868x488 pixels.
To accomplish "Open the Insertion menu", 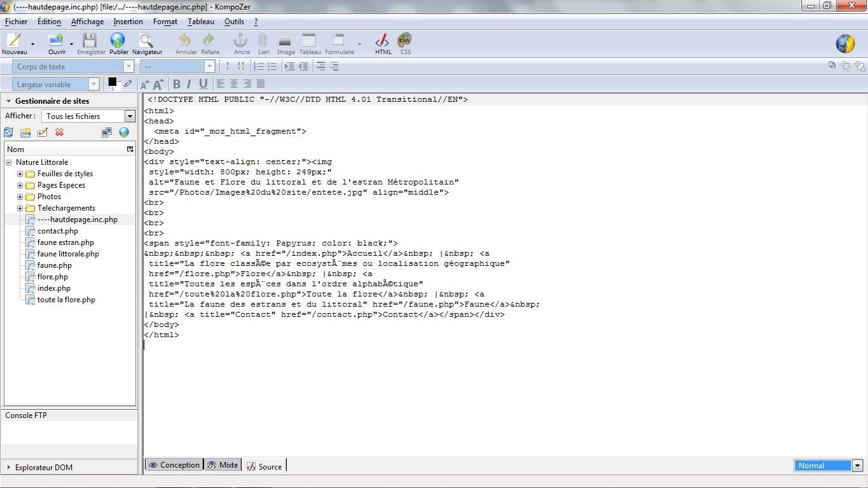I will click(x=128, y=22).
